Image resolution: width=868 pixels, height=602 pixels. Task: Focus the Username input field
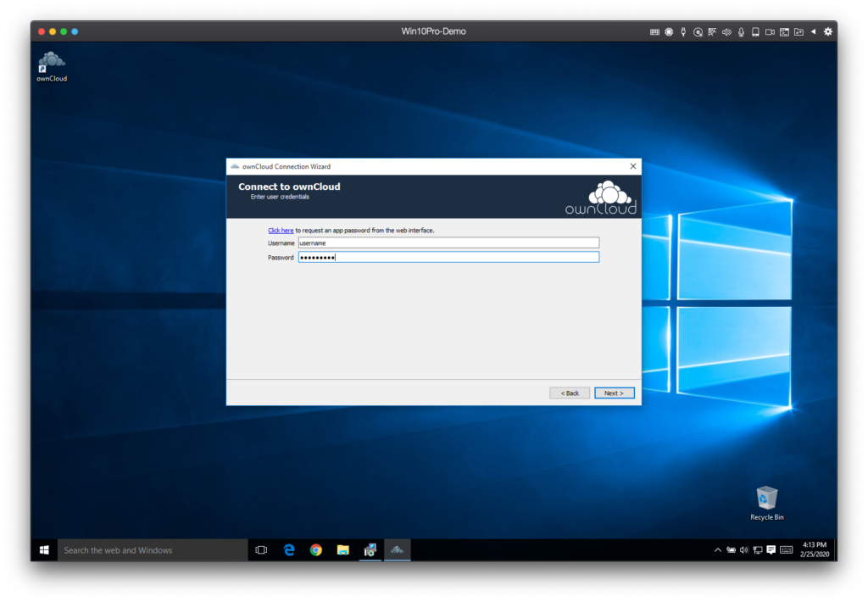(x=448, y=242)
